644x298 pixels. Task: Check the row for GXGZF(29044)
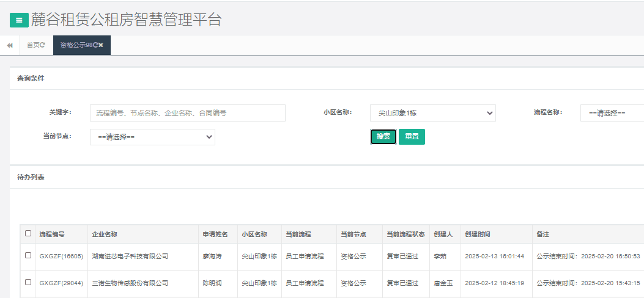click(28, 283)
